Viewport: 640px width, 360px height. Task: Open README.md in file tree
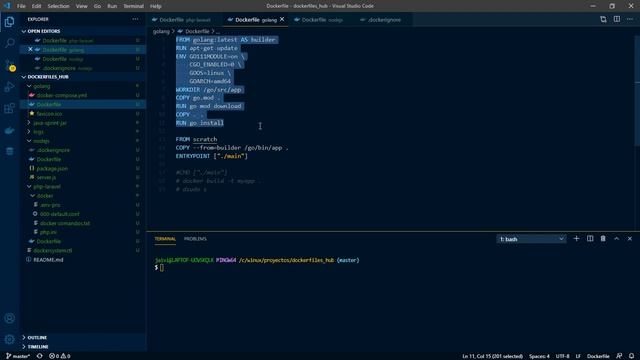pos(48,260)
